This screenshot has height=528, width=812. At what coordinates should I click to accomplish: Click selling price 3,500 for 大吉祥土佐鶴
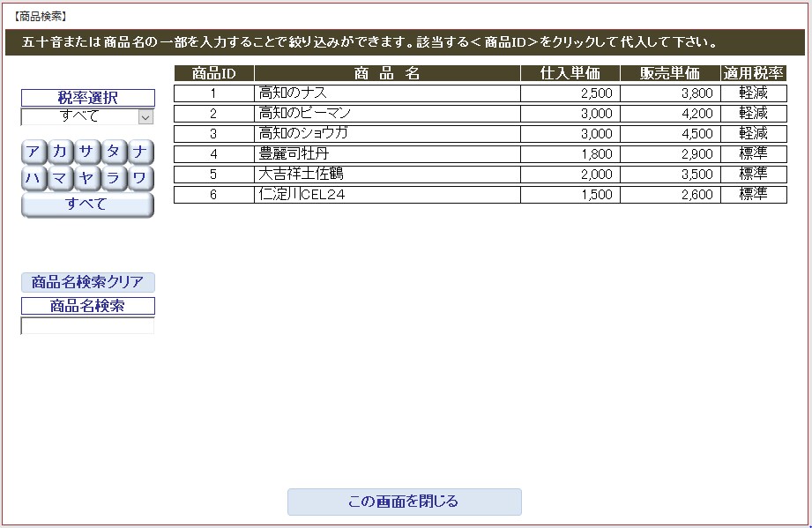670,174
